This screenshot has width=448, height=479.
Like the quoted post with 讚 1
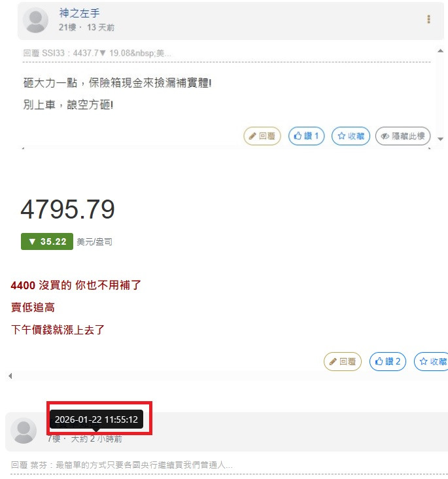(x=306, y=136)
